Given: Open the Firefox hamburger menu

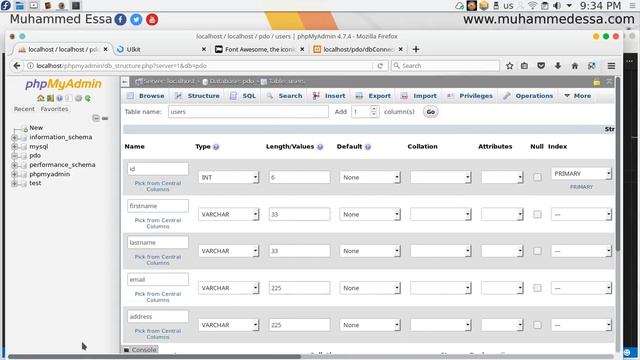Looking at the screenshot, I should pos(611,66).
